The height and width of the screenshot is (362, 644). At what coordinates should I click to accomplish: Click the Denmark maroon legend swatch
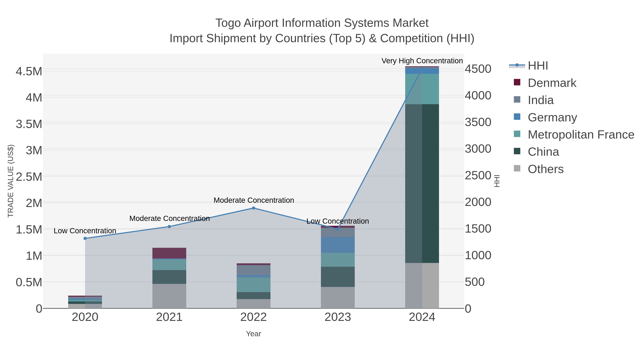point(517,82)
